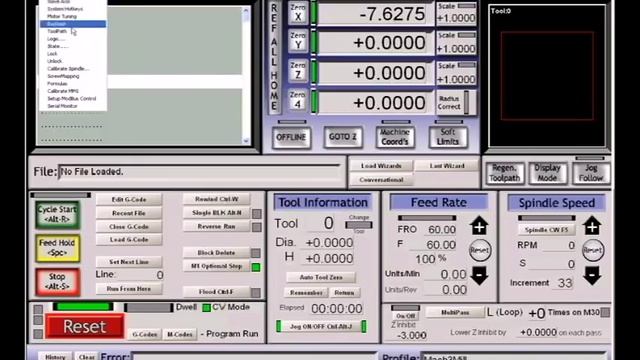The height and width of the screenshot is (360, 640).
Task: Click the Zero Y button
Action: (298, 41)
